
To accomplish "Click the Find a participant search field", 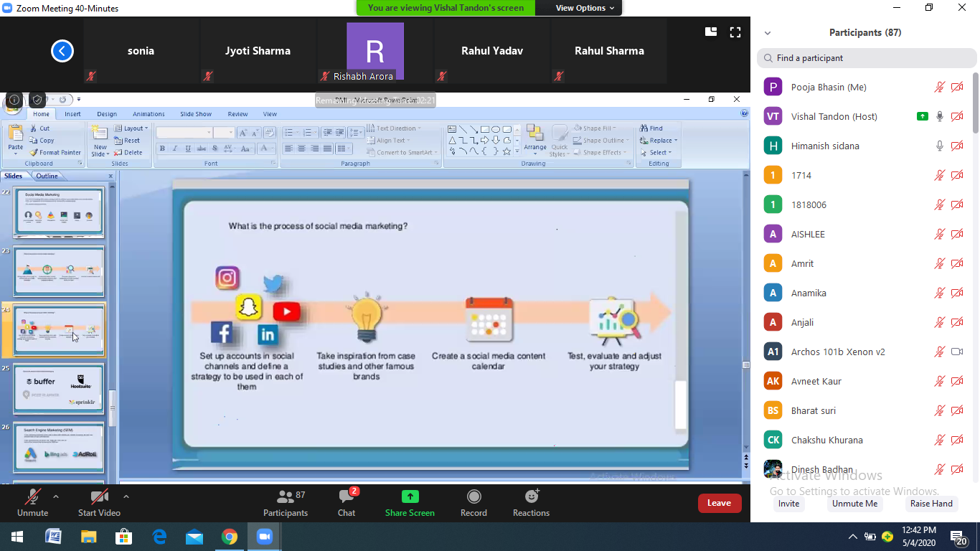I will 867,58.
